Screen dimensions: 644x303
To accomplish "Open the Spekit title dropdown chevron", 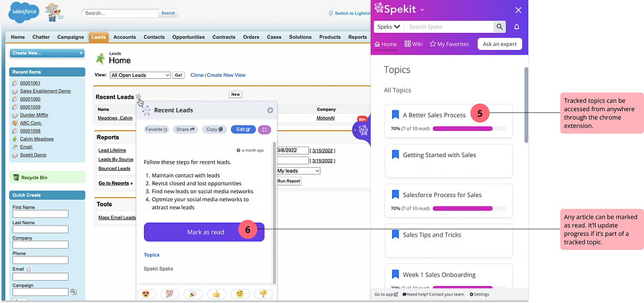I will tap(422, 10).
